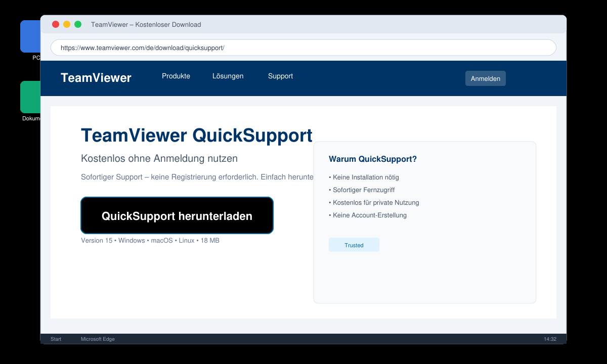Minimize window with the yellow button
This screenshot has height=364, width=607.
(x=67, y=24)
